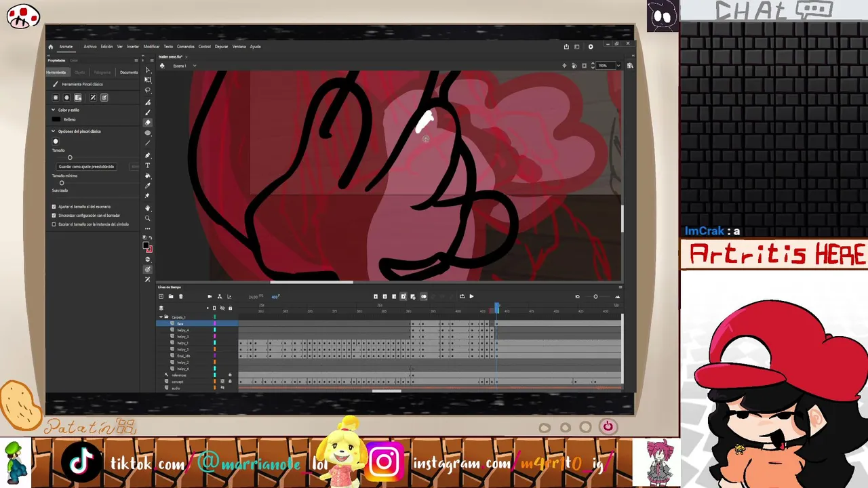The image size is (868, 488).
Task: Collapse 'Opciones del pincel clásico' section
Action: (x=54, y=131)
